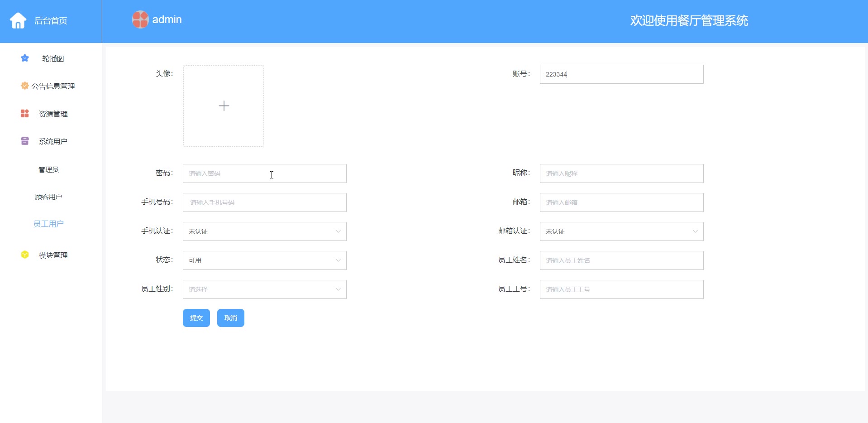Click the archive icon next to 系统用户
This screenshot has width=868, height=423.
[x=25, y=141]
